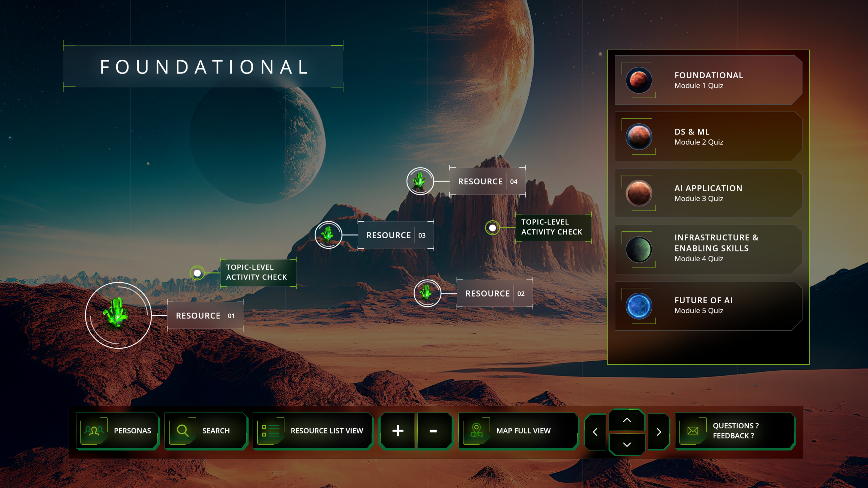
Task: Open the Future of AI Module 5 Quiz
Action: coord(708,305)
